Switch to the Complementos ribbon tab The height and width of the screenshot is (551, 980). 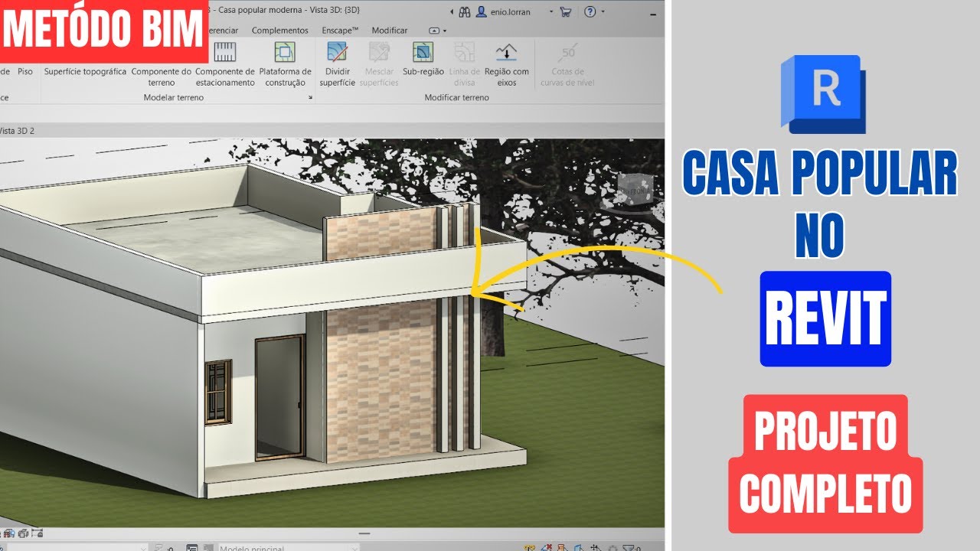click(279, 31)
